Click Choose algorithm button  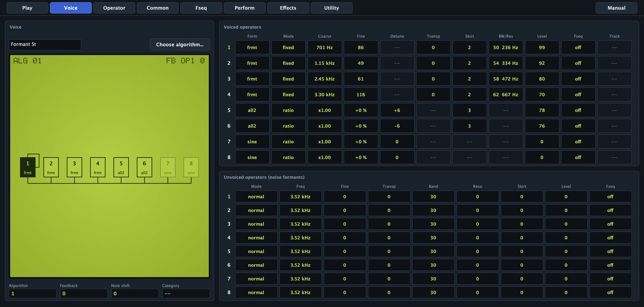point(180,44)
